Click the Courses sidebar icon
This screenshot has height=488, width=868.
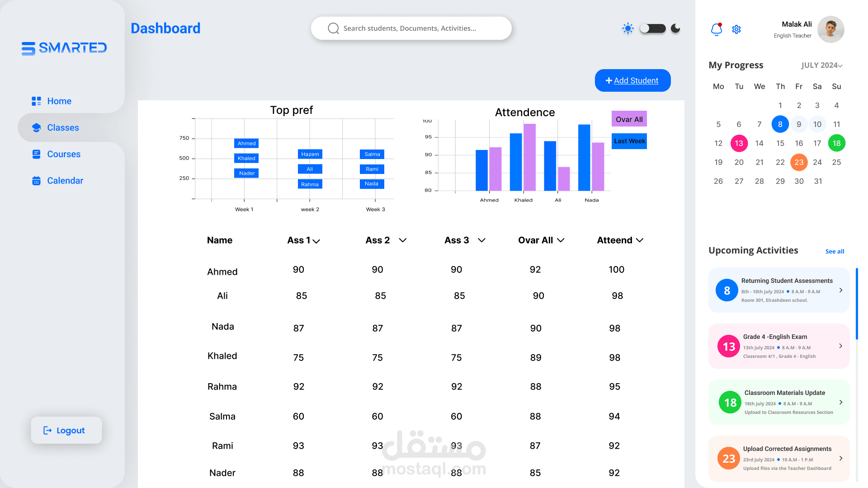click(x=36, y=154)
